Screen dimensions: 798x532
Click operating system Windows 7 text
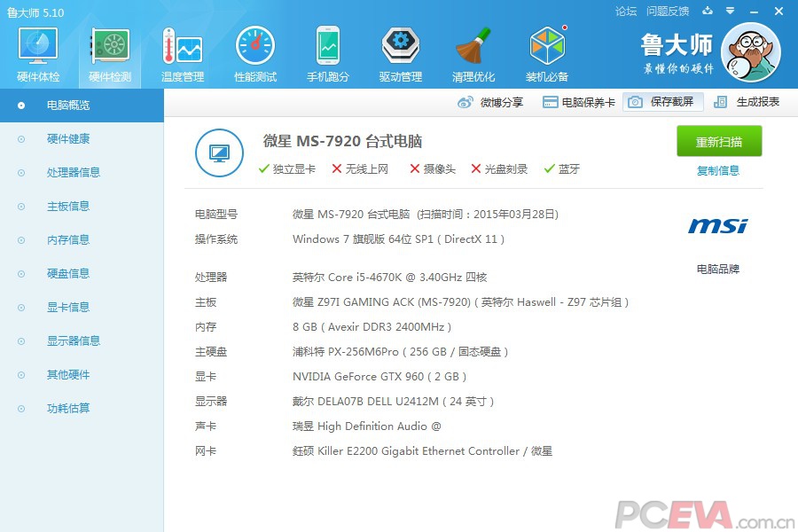pyautogui.click(x=398, y=239)
